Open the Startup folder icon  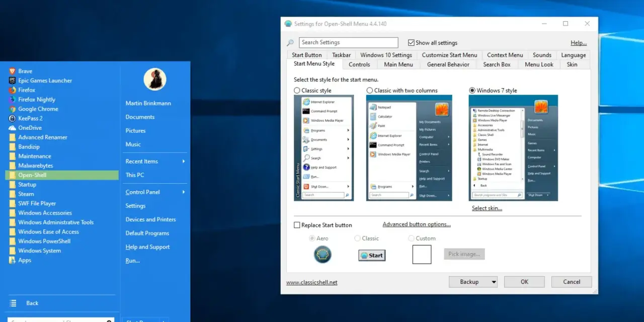tap(13, 185)
